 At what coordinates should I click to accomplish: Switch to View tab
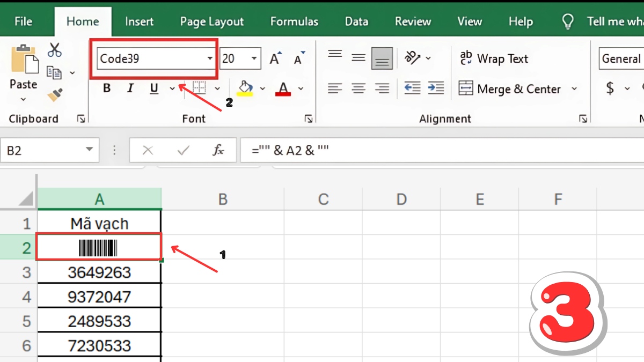pos(470,21)
